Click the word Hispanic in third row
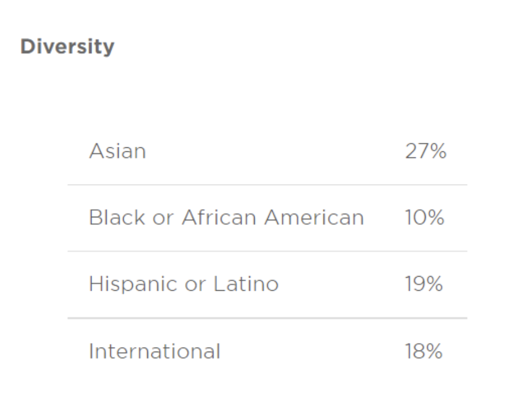The height and width of the screenshot is (394, 532). click(133, 284)
